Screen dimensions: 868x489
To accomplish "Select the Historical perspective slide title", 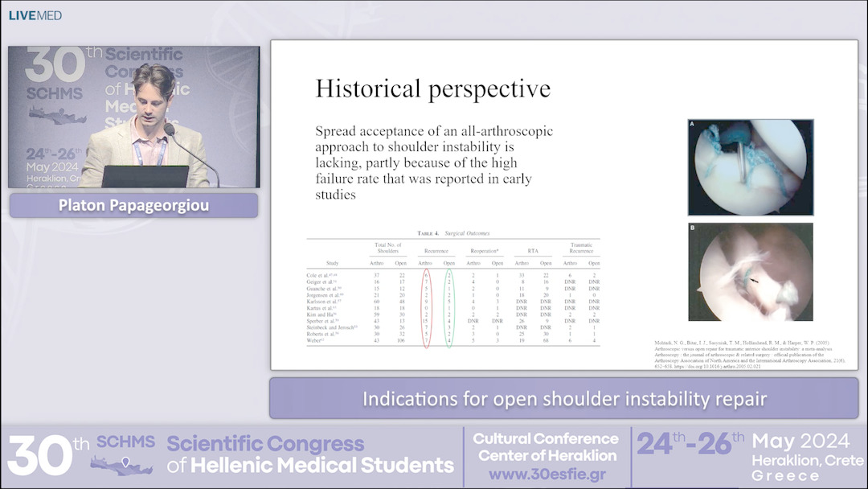I will (x=434, y=88).
